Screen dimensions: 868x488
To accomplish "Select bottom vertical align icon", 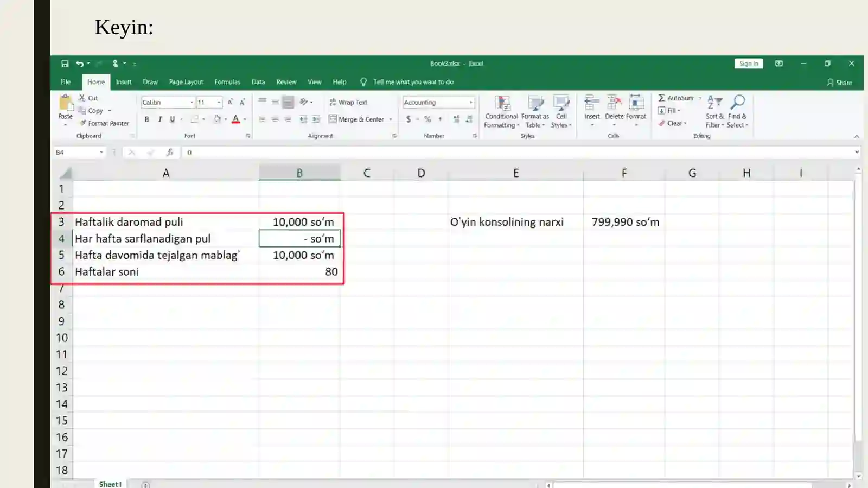I will point(289,102).
